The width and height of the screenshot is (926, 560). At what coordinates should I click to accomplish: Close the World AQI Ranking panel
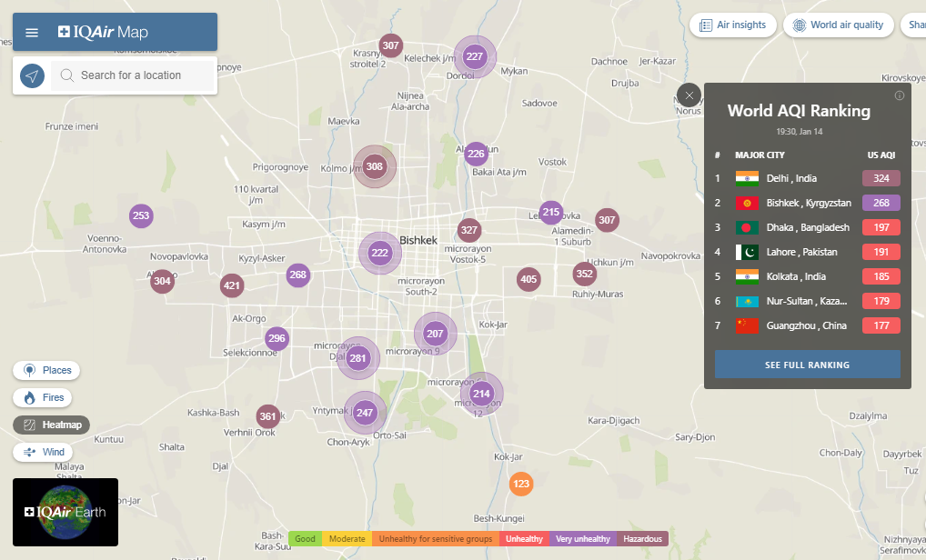(x=689, y=95)
